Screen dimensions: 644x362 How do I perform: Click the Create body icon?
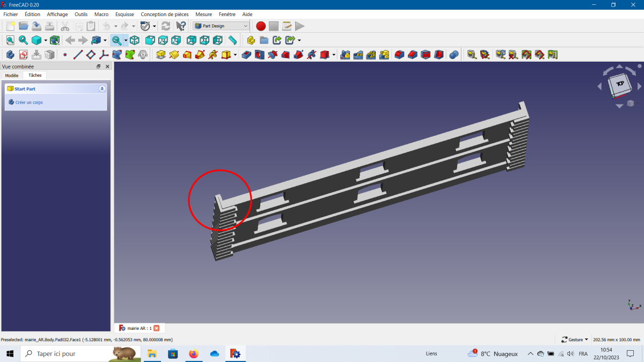[10, 55]
